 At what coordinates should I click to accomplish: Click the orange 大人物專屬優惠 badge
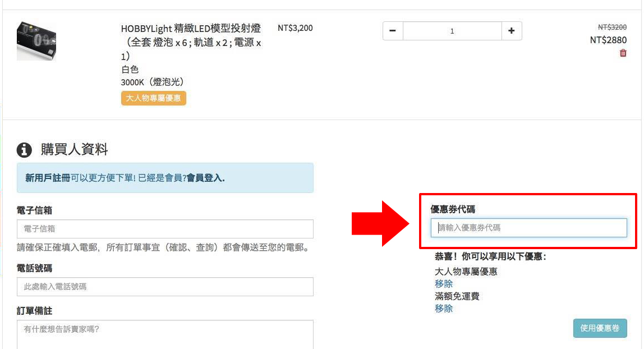point(153,98)
